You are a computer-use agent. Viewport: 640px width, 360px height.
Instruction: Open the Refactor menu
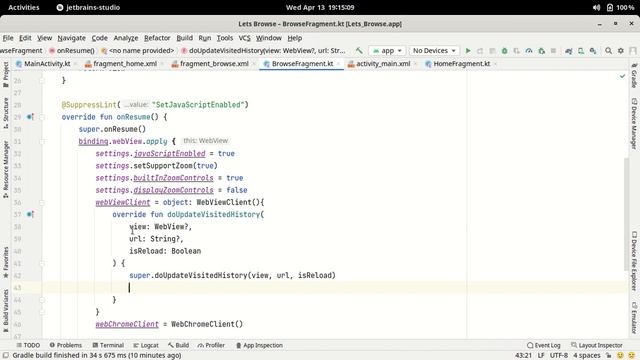[x=157, y=38]
